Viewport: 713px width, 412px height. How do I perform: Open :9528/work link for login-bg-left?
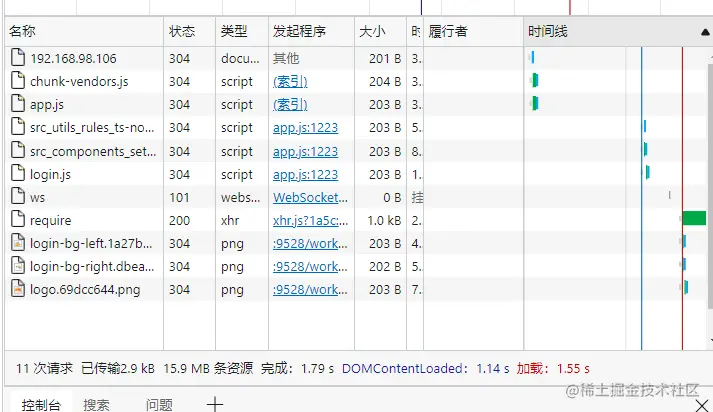point(310,244)
